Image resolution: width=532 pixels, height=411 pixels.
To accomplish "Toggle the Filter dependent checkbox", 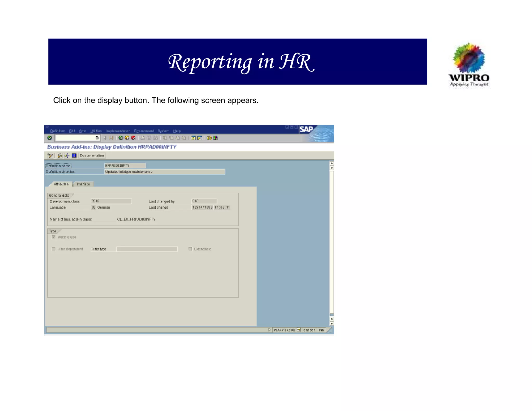I will point(54,249).
